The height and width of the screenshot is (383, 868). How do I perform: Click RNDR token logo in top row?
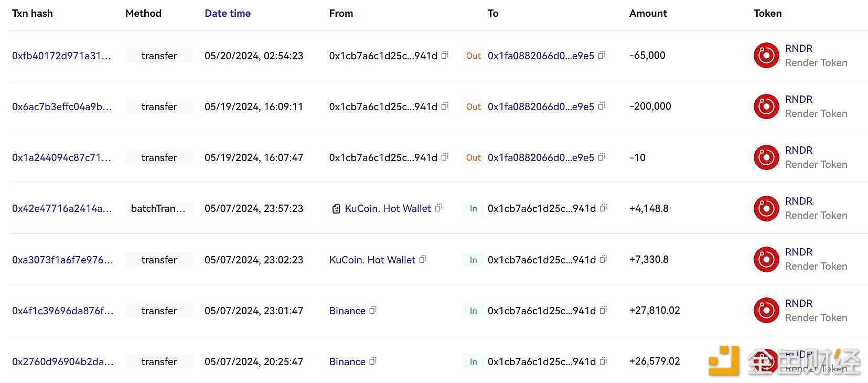tap(766, 56)
